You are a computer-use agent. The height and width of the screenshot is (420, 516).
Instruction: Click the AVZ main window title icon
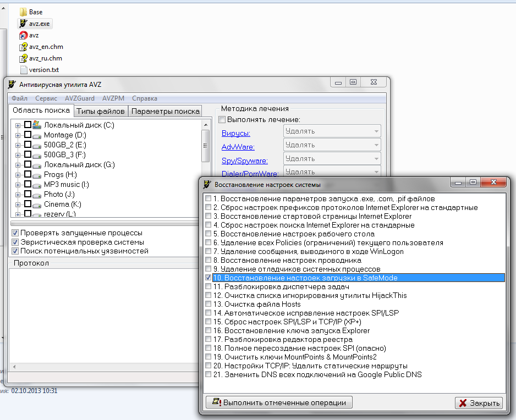(10, 84)
